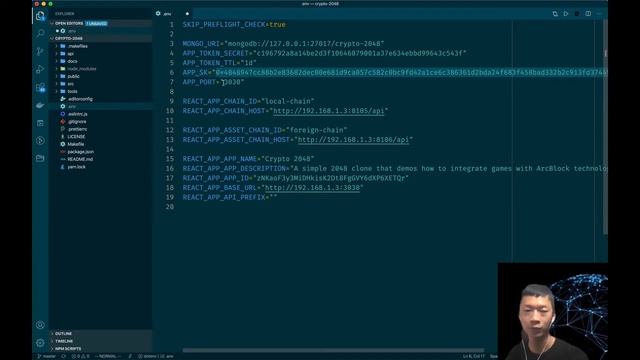Click the APP_TOKEN_TTL line
640x360 pixels.
(x=219, y=63)
